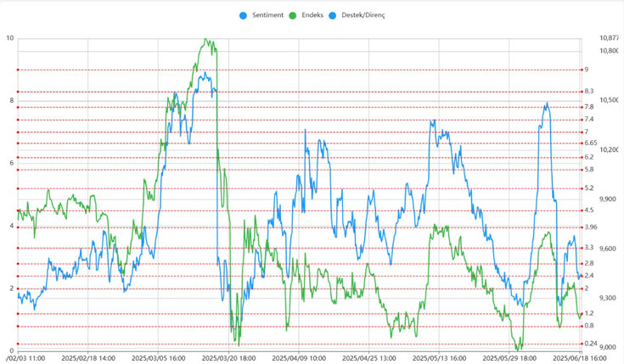Viewport: 624px width, 364px height.
Task: Select the 2025/04/25 13:00 date axis label
Action: [x=369, y=358]
